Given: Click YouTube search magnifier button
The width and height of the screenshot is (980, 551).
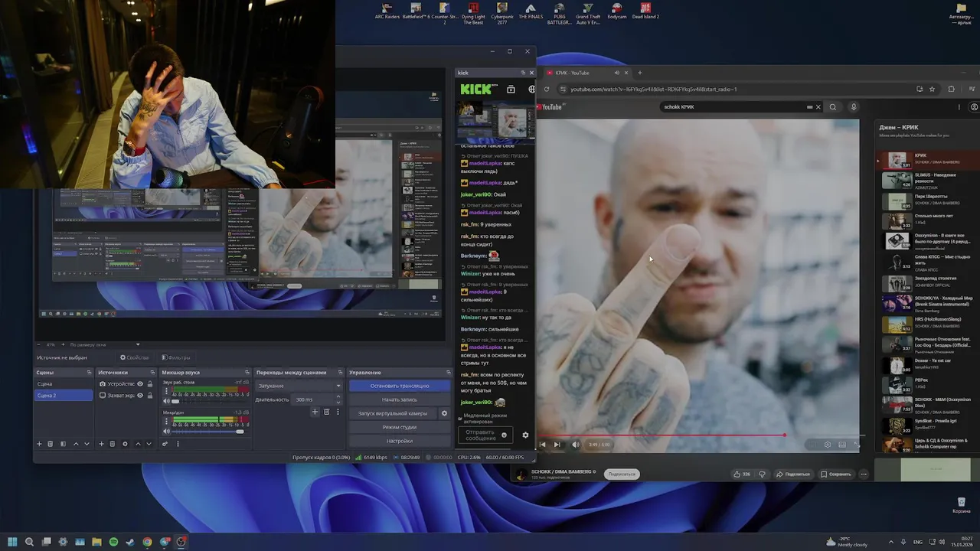Looking at the screenshot, I should [833, 107].
